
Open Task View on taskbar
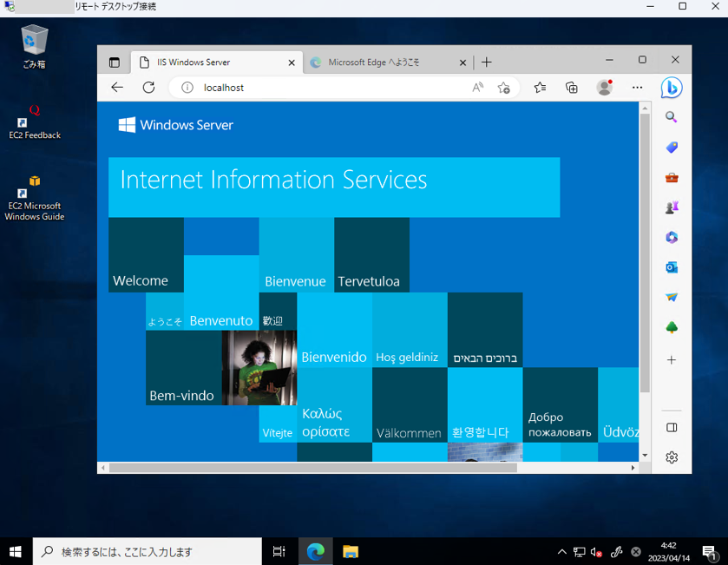click(x=279, y=551)
